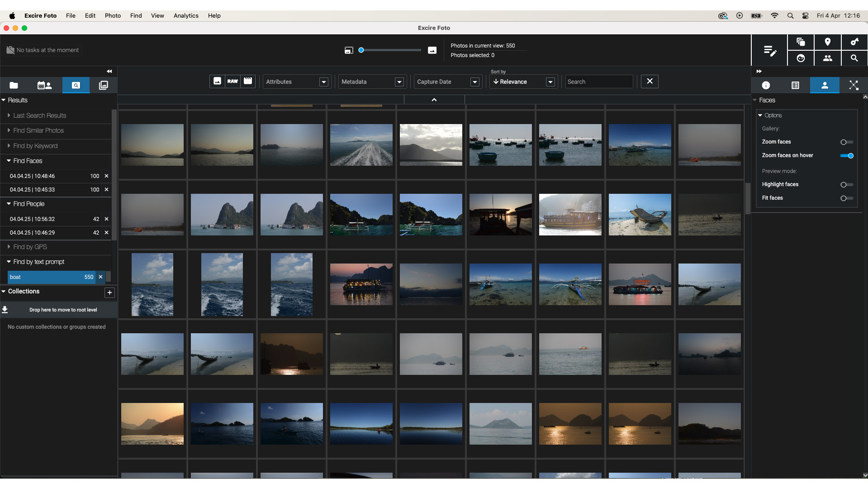Expand Find Similar Photos
The image size is (868, 489).
[9, 130]
